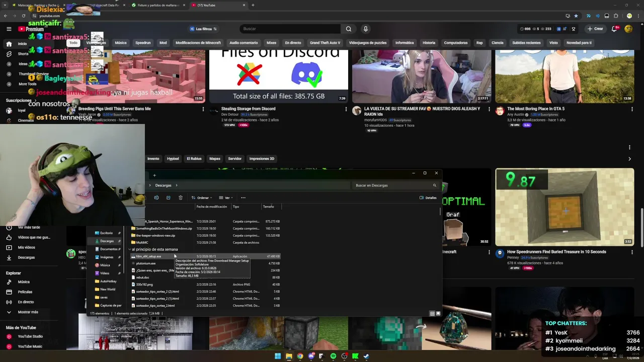Screen dimensions: 644x362
Task: Select plutonium.exe file
Action: click(x=146, y=263)
